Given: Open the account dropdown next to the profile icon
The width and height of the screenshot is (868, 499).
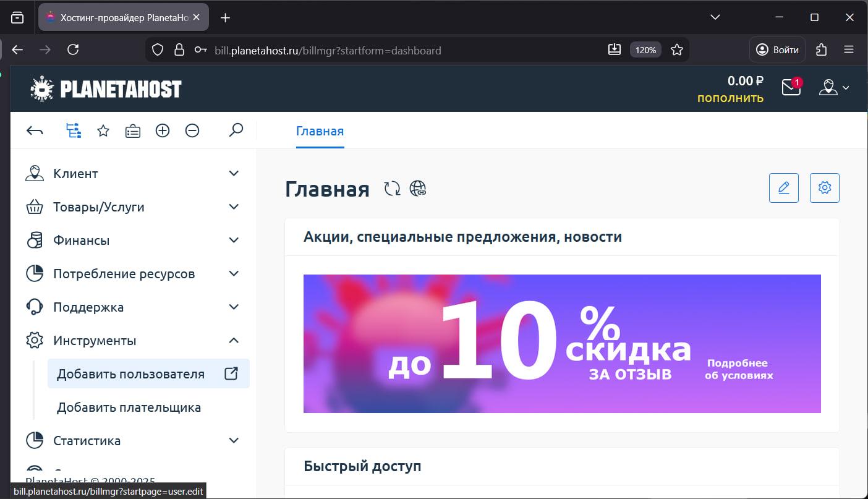Looking at the screenshot, I should pos(834,88).
